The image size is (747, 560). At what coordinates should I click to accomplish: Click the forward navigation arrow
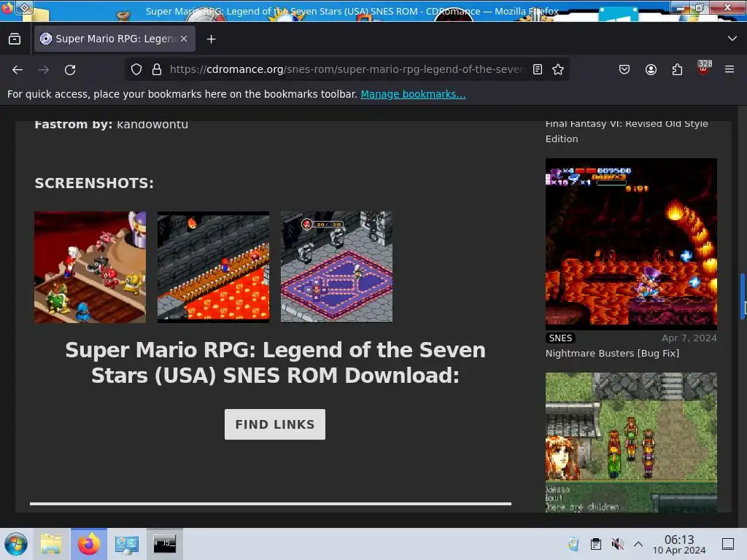pos(44,69)
